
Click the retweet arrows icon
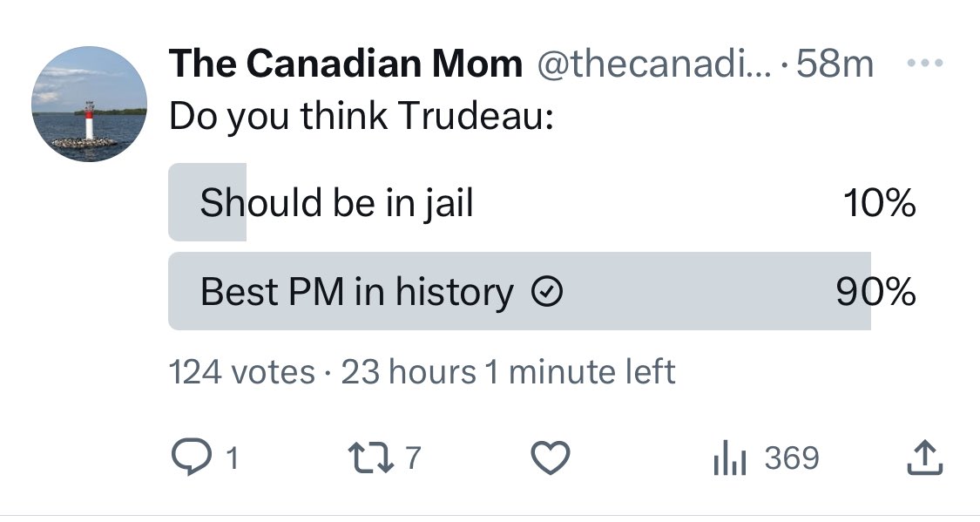click(x=370, y=458)
